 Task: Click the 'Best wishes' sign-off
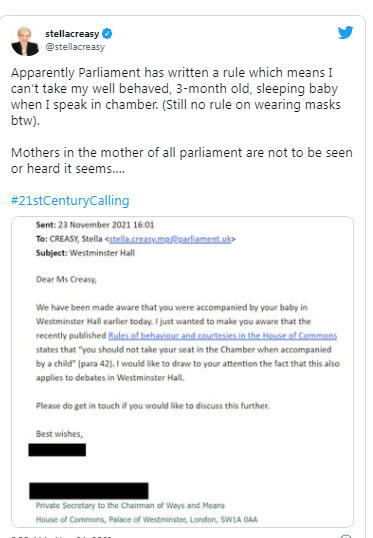click(59, 434)
